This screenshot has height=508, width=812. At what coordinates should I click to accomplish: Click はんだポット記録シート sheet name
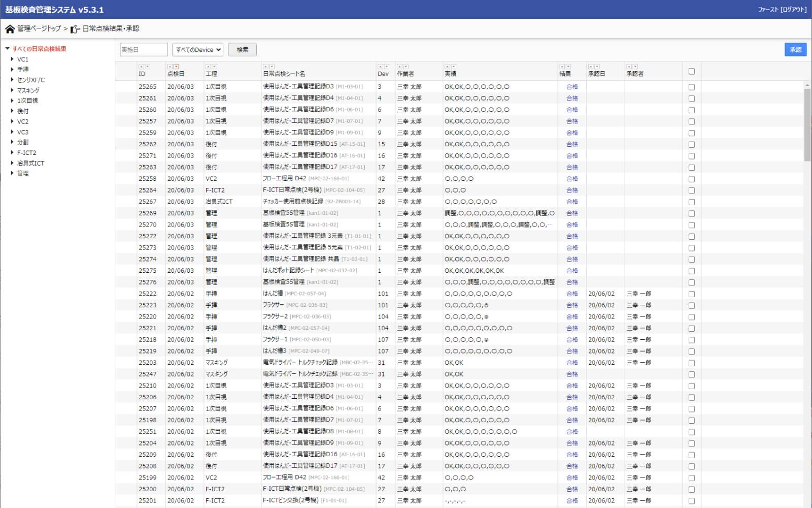tap(288, 271)
